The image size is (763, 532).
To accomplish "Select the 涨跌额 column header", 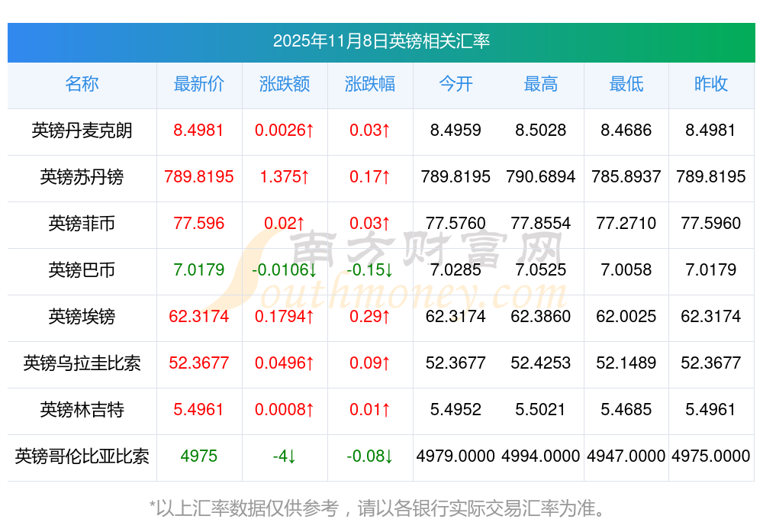I will (x=285, y=84).
